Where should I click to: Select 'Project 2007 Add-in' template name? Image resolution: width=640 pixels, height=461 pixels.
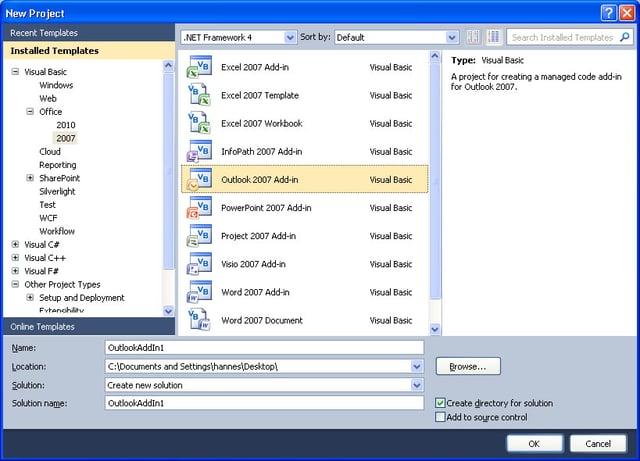pyautogui.click(x=258, y=236)
